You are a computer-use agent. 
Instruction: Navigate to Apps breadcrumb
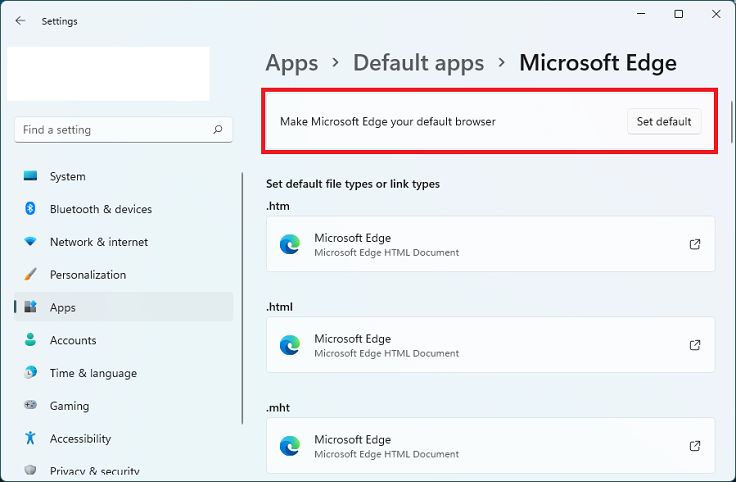tap(292, 63)
